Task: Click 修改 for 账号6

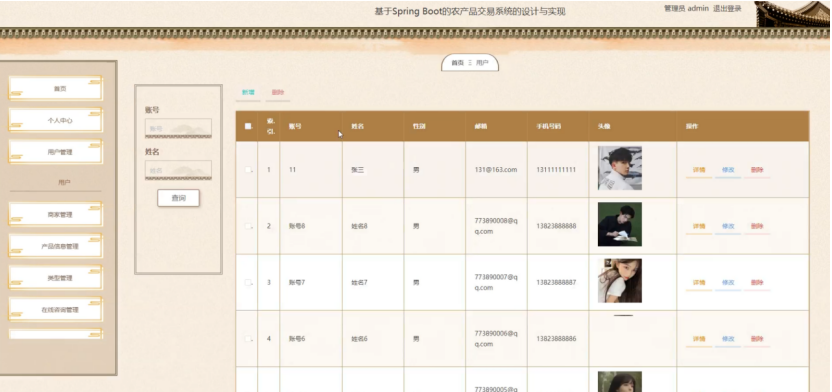Action: click(728, 339)
